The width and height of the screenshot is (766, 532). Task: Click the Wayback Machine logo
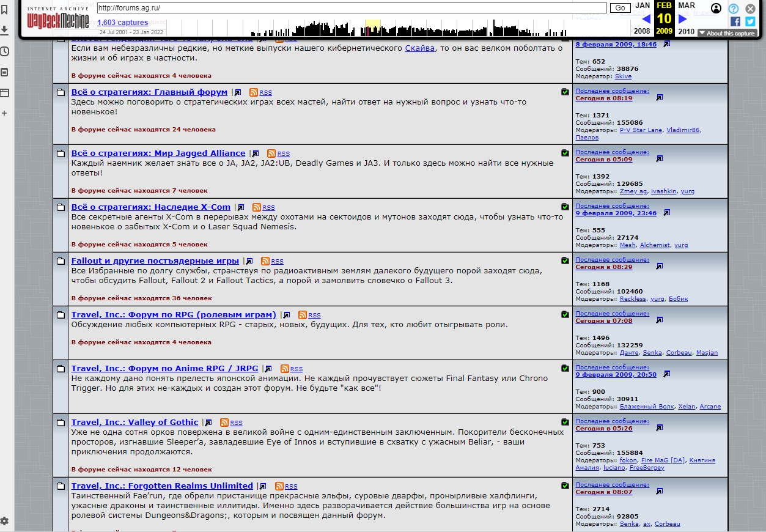click(x=58, y=20)
